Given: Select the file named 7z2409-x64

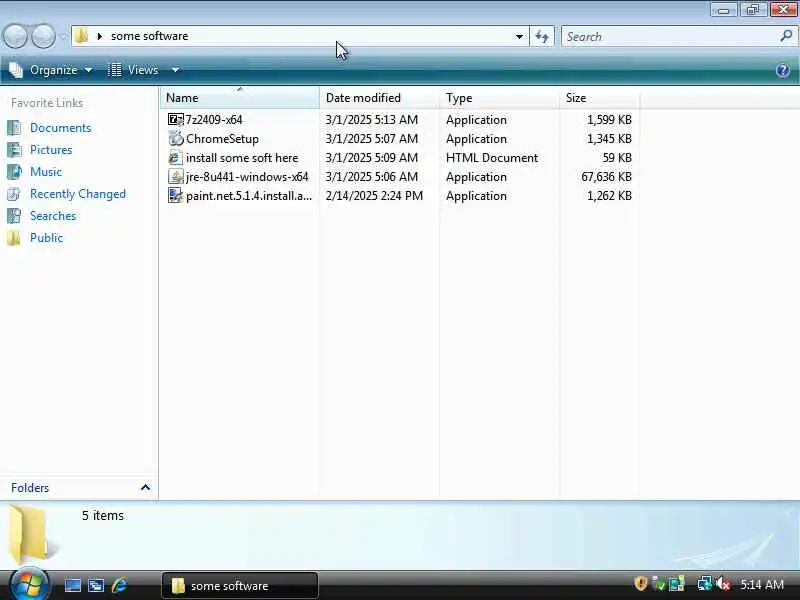Looking at the screenshot, I should pos(214,120).
